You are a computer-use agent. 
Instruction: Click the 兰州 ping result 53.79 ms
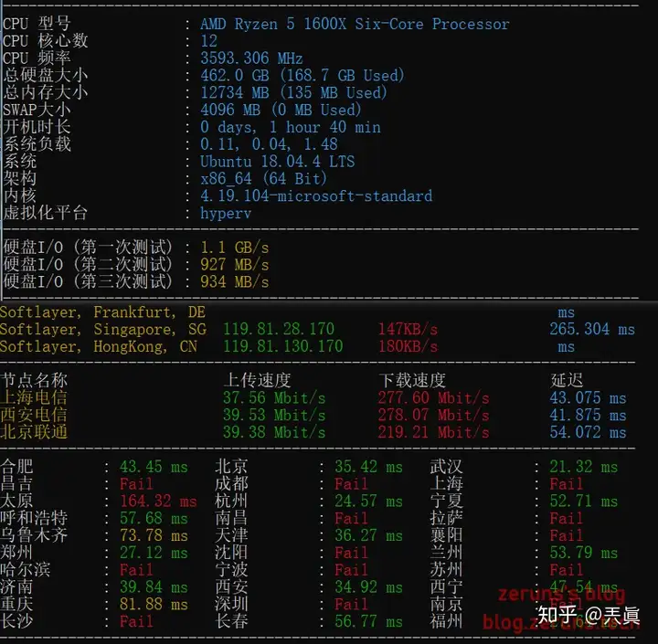(584, 553)
